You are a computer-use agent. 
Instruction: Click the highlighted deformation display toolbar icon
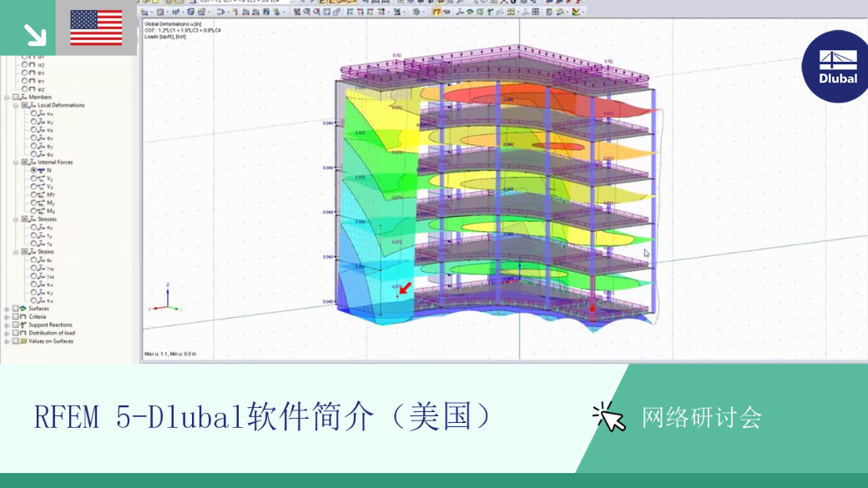pos(437,12)
